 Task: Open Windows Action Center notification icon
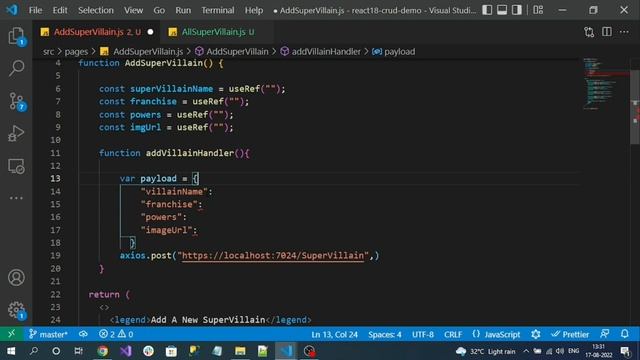click(x=625, y=351)
